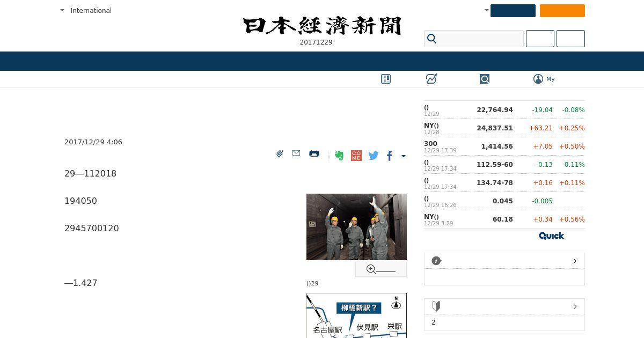The width and height of the screenshot is (644, 338).
Task: Expand more share options arrow beside Facebook
Action: [404, 156]
